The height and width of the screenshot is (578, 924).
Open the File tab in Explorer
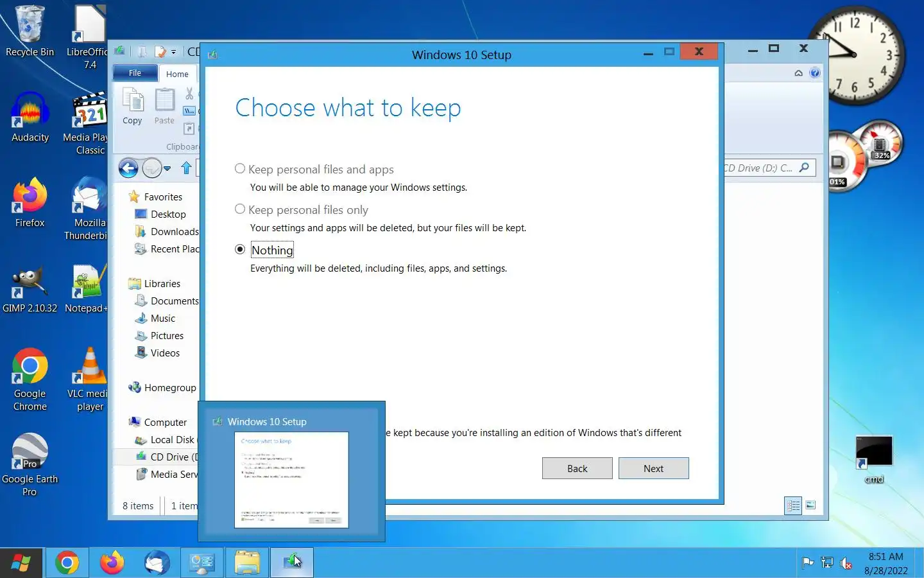pyautogui.click(x=135, y=73)
